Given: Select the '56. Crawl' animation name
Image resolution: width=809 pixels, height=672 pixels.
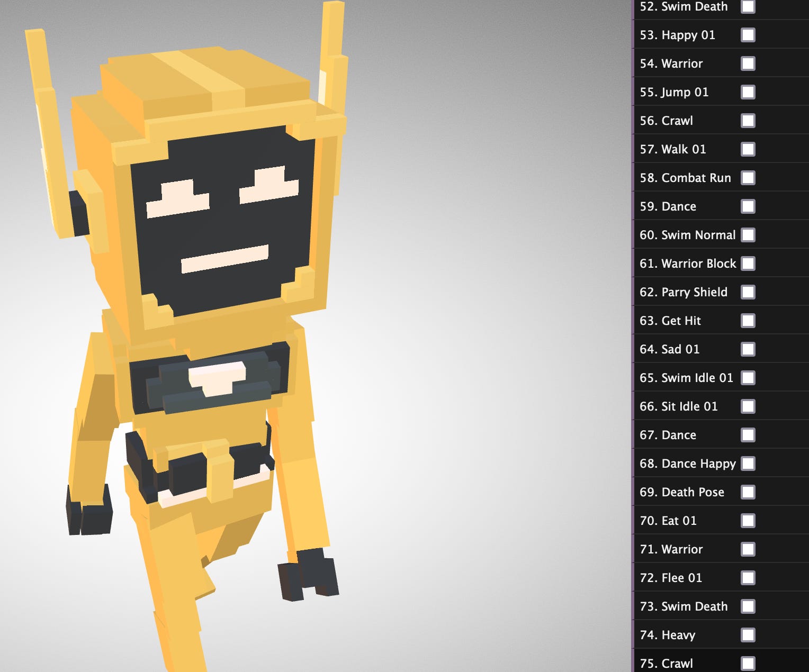Looking at the screenshot, I should click(x=666, y=121).
